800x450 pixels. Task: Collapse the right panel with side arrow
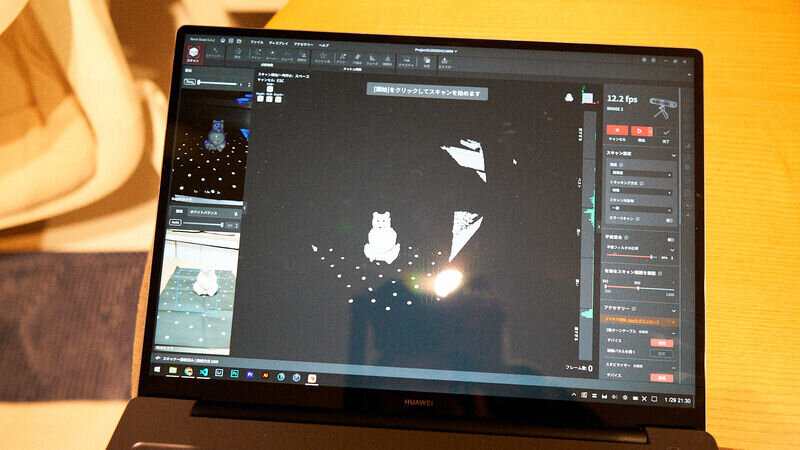coord(599,227)
